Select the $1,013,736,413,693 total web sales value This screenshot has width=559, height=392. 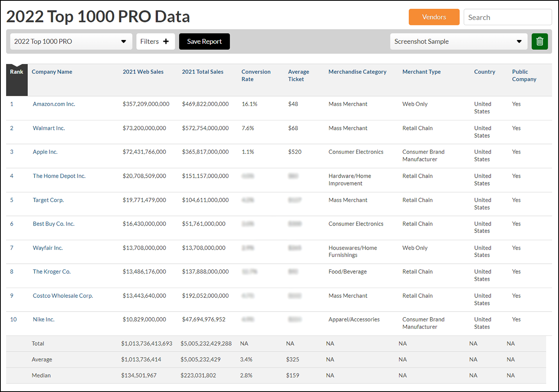click(x=147, y=343)
